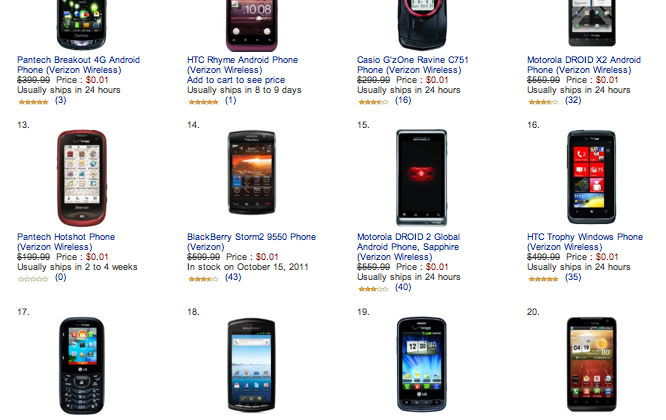Viewport: 666px width, 420px height.
Task: Open HTC Trophy Windows Phone title link
Action: point(585,242)
